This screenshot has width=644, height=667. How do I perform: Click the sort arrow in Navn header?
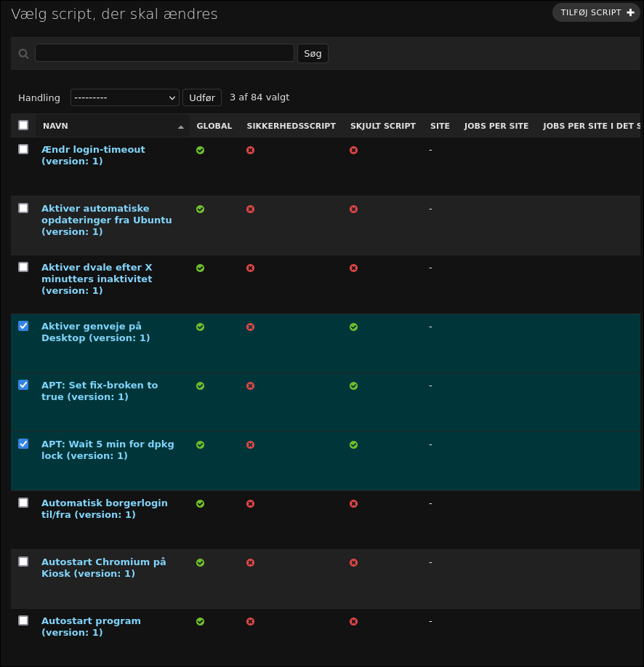click(x=181, y=127)
